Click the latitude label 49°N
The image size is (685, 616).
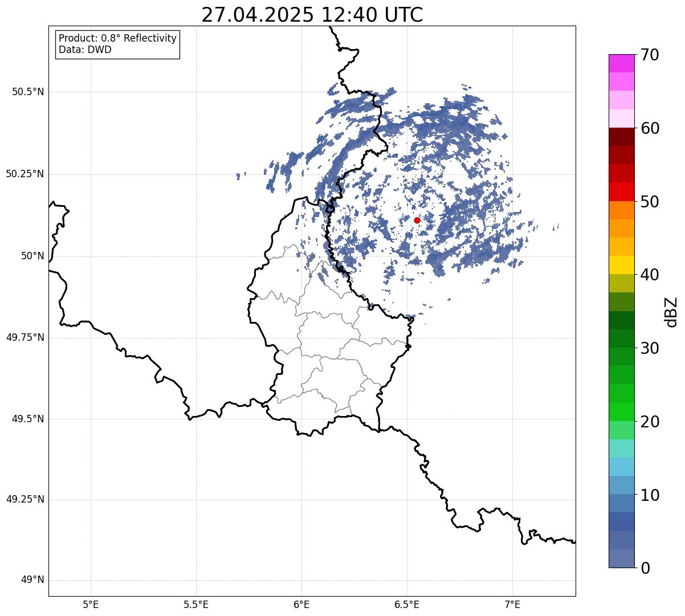coord(32,580)
